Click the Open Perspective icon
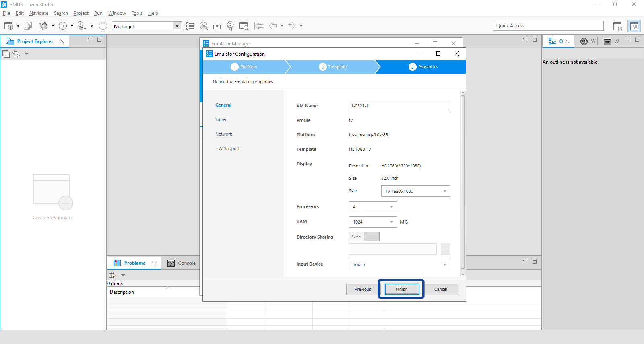Image resolution: width=644 pixels, height=344 pixels. [618, 26]
